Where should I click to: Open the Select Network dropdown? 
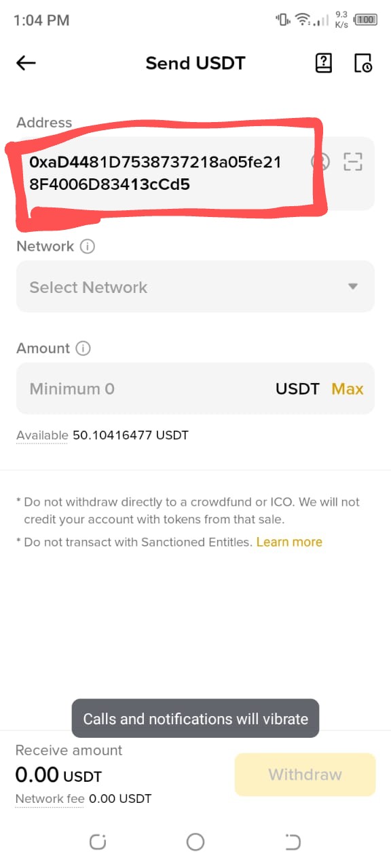point(195,287)
